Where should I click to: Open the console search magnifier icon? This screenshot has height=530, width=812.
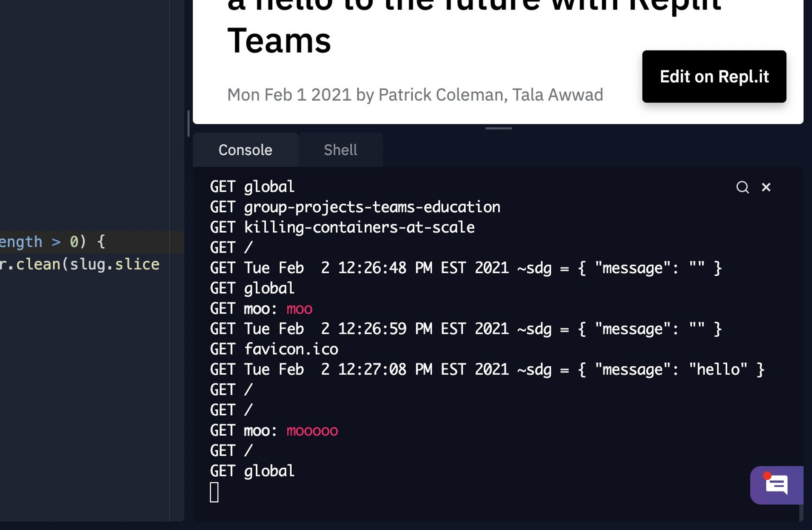pyautogui.click(x=742, y=187)
